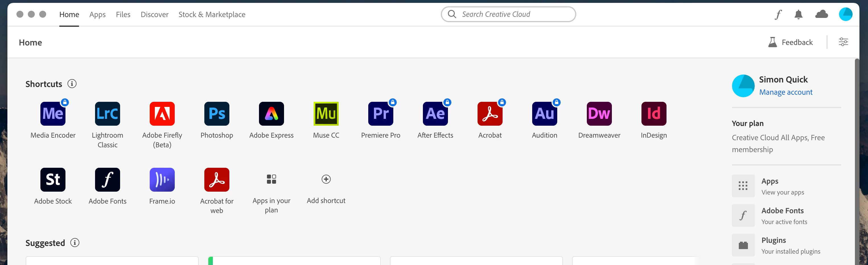
Task: Check cloud sync status icon
Action: pos(821,14)
